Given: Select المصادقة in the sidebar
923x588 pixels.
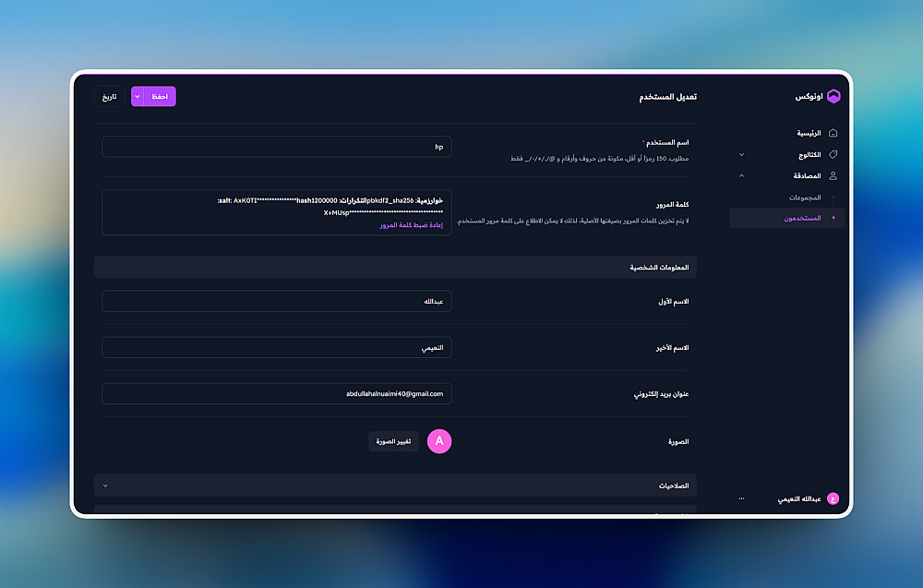Looking at the screenshot, I should click(807, 175).
